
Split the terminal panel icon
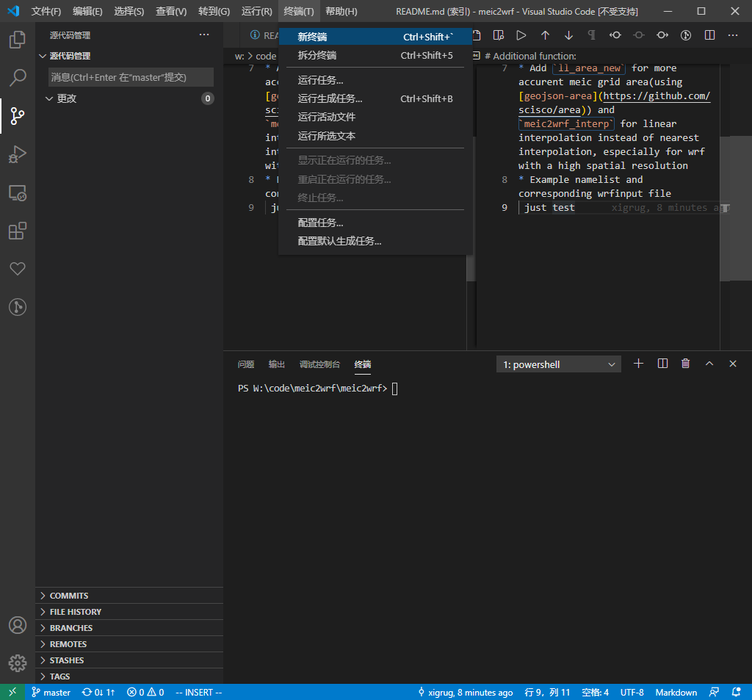tap(662, 364)
